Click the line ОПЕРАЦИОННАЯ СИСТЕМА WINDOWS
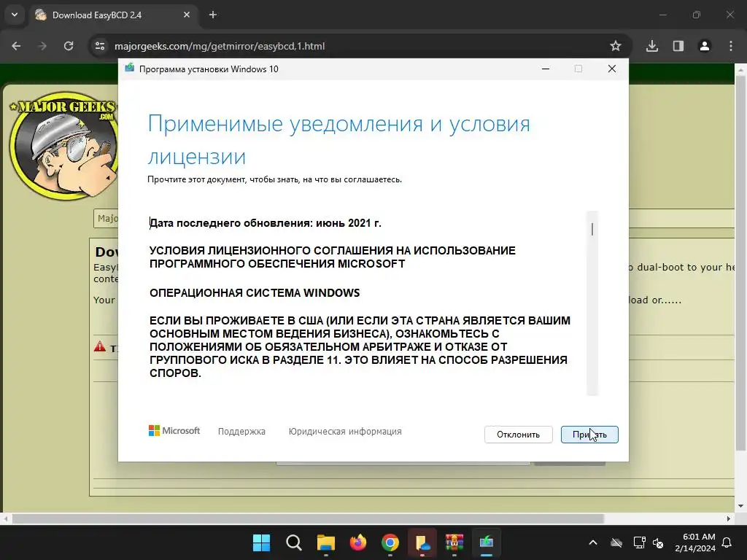747x560 pixels. click(255, 293)
